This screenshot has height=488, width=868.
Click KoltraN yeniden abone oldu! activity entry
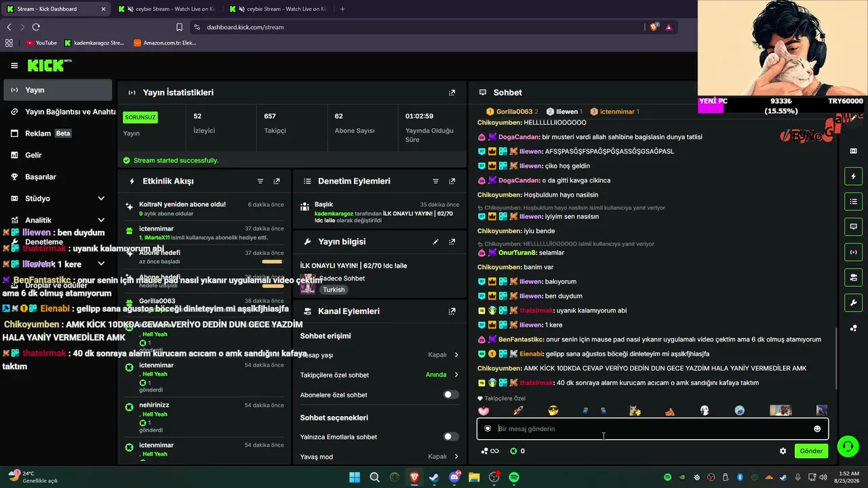coord(204,209)
